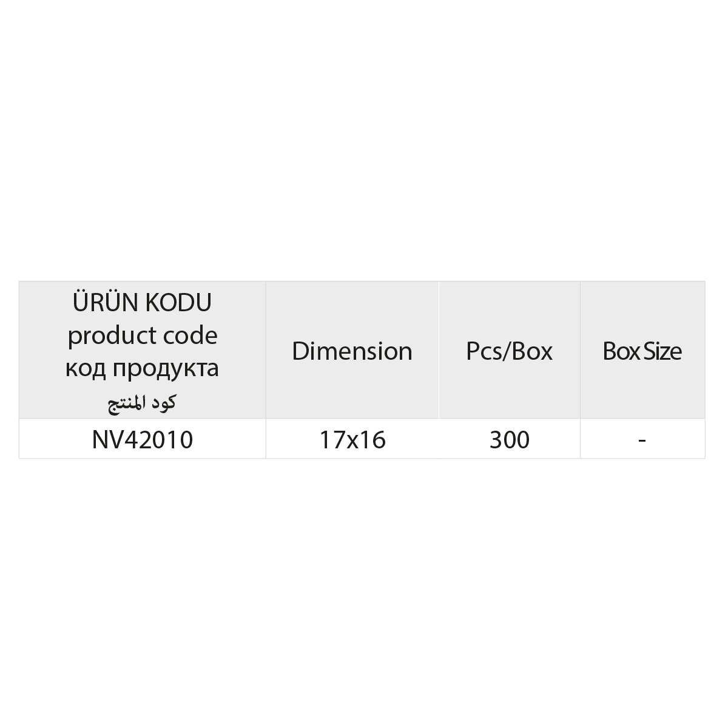Select the Russian word 'продукта'
The width and height of the screenshot is (728, 728).
(x=169, y=368)
